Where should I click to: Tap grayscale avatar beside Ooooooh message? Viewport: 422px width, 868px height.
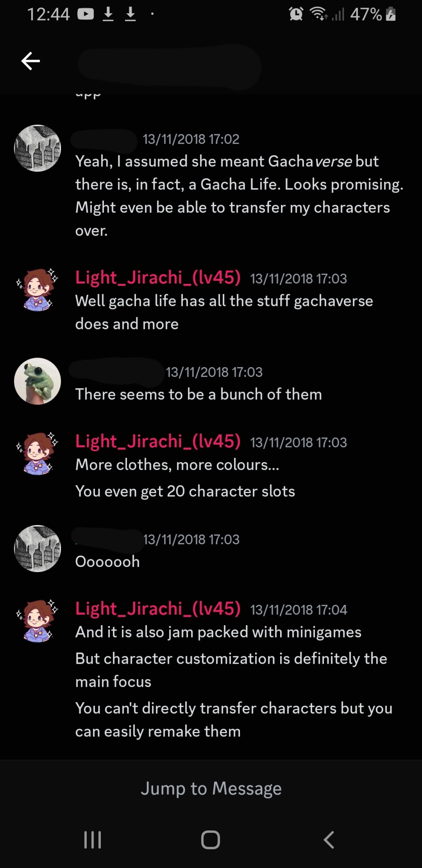click(x=38, y=548)
